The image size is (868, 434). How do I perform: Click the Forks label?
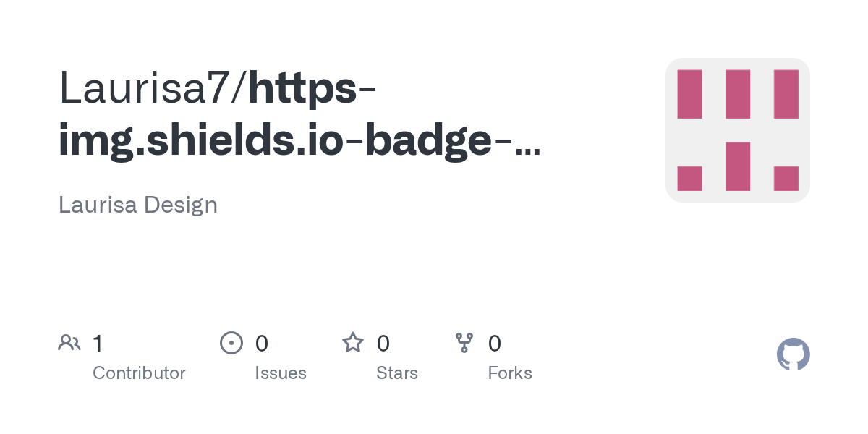point(510,373)
